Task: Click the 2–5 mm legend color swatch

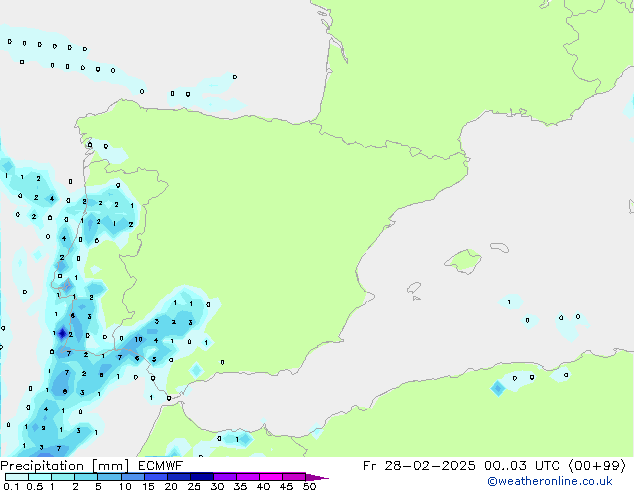Action: pyautogui.click(x=86, y=476)
